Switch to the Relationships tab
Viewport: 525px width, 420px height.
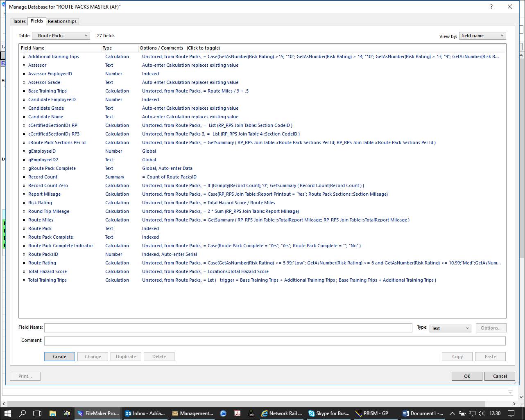tap(62, 21)
